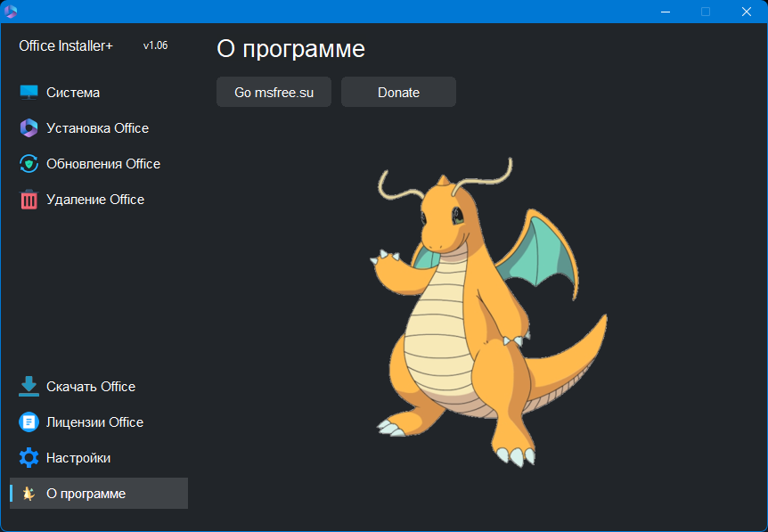Open the Удаление Office label
The width and height of the screenshot is (768, 532).
pyautogui.click(x=95, y=200)
